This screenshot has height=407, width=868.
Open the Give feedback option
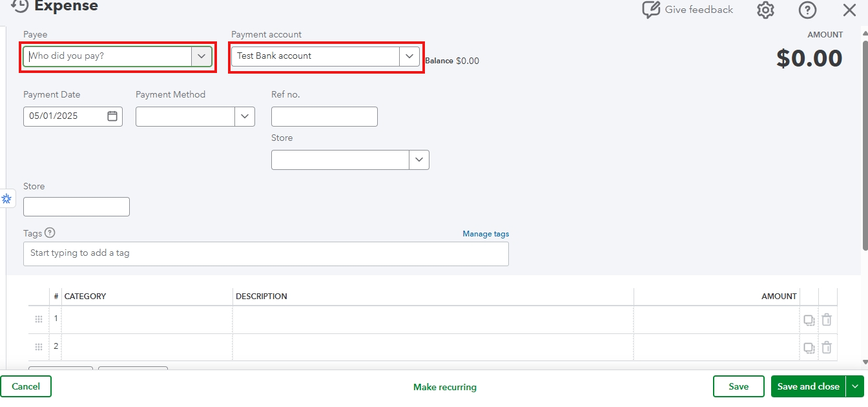(687, 10)
